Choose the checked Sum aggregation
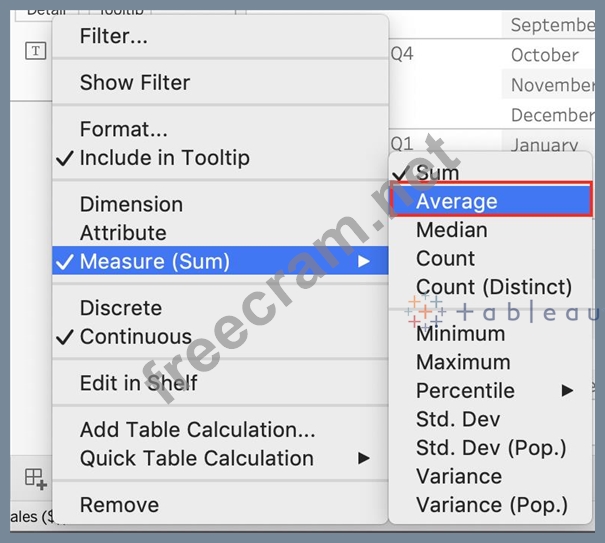Viewport: 605px width, 543px height. tap(437, 173)
